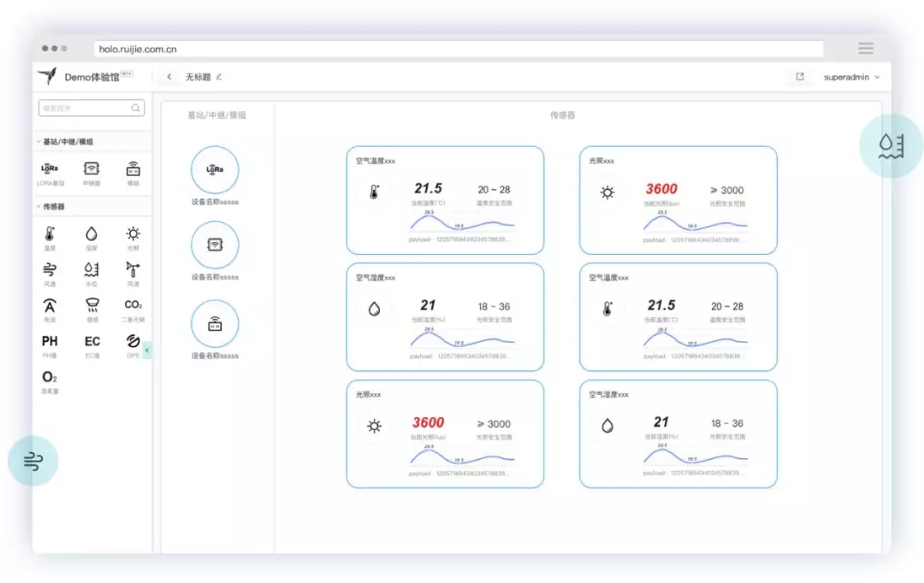Viewport: 924px width, 583px height.
Task: Choose the GPS sensor icon
Action: point(133,342)
